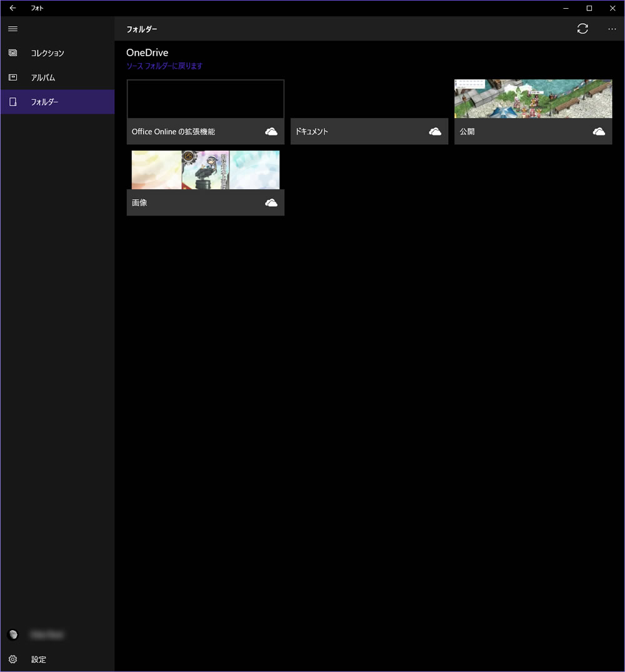
Task: Open the コレクション section
Action: point(47,53)
